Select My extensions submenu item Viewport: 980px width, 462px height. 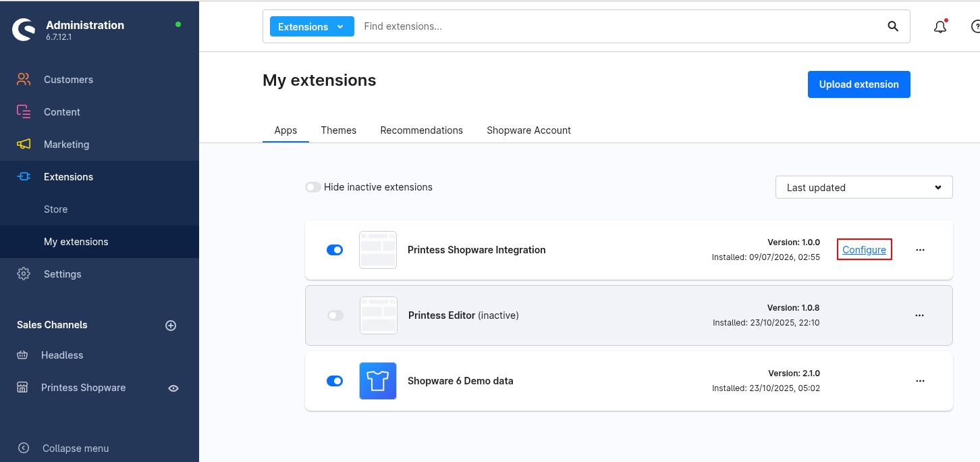pyautogui.click(x=99, y=242)
